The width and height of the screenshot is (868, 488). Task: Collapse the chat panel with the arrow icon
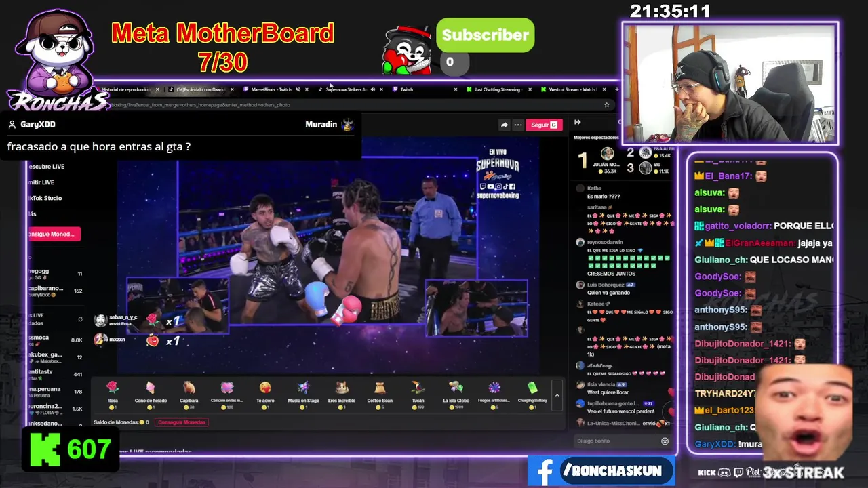pos(578,122)
